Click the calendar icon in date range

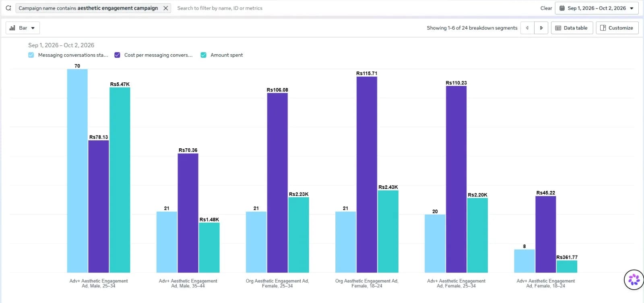pyautogui.click(x=562, y=8)
